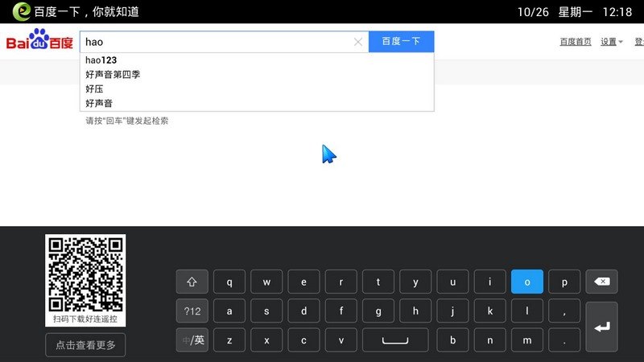The height and width of the screenshot is (362, 644).
Task: Select the 好声音第四季 suggestion
Action: (257, 74)
